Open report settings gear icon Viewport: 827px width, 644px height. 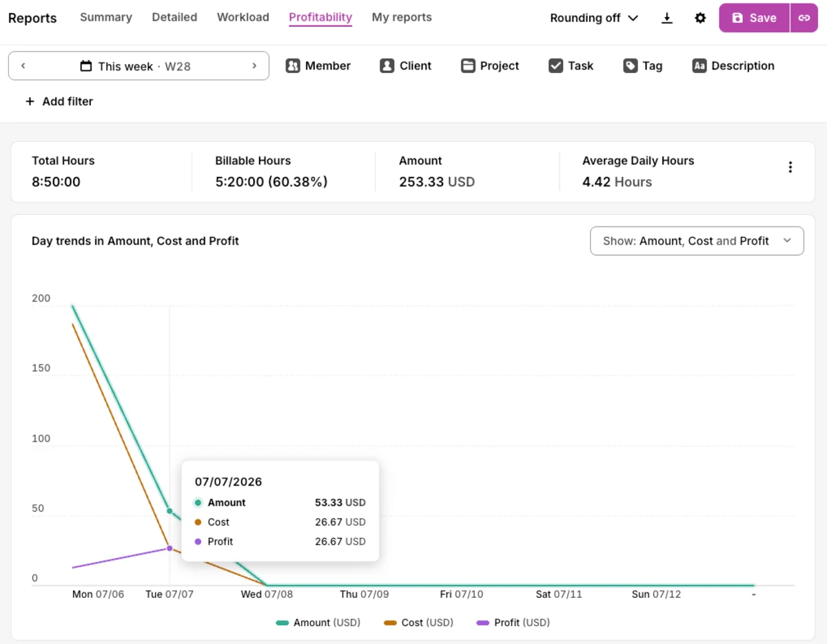pyautogui.click(x=700, y=18)
